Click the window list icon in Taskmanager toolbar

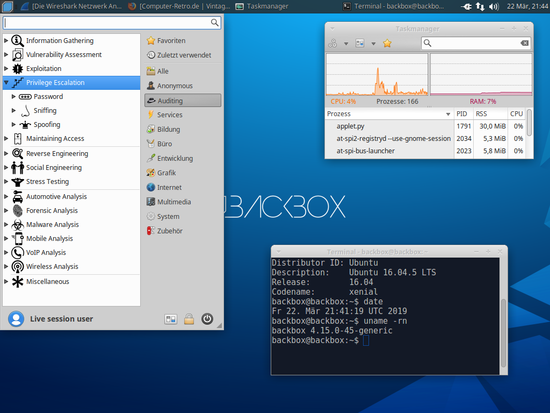(360, 43)
